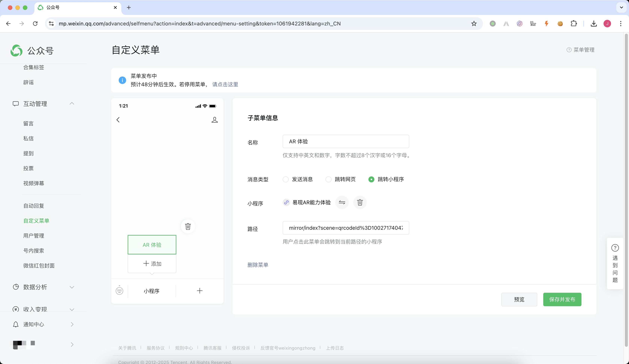Open 视频弹幕 in sidebar
Screen dimensions: 629x364
click(34, 183)
